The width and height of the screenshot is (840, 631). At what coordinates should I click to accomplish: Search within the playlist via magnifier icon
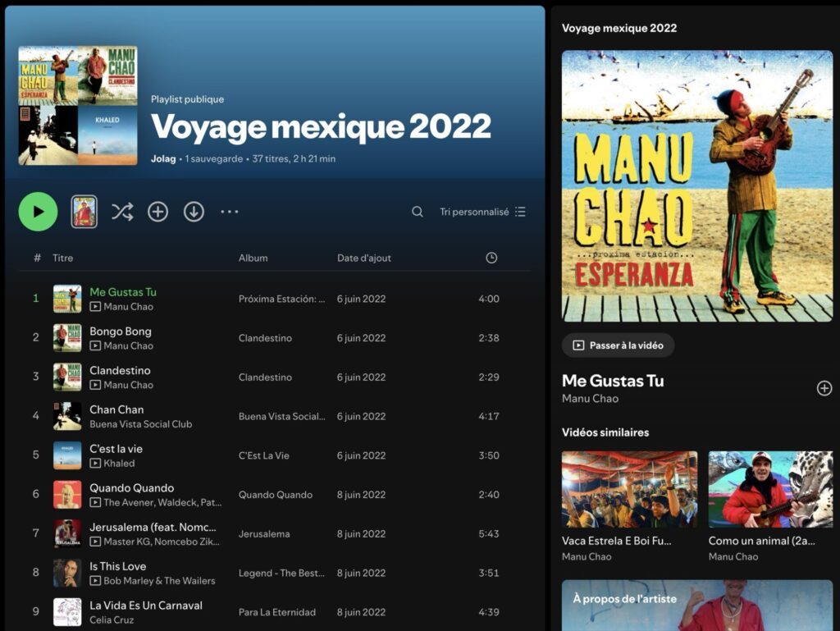pos(418,213)
